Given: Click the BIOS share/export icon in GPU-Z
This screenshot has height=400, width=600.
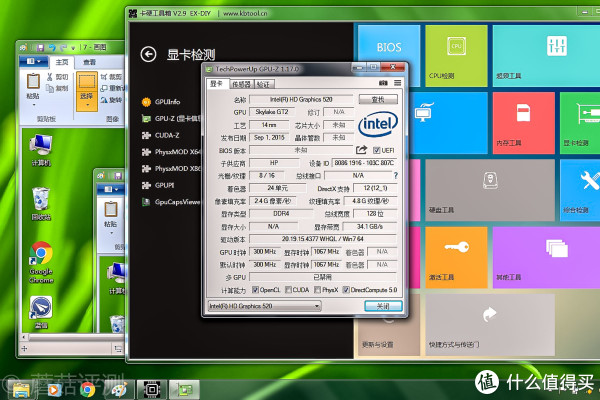Looking at the screenshot, I should point(361,150).
